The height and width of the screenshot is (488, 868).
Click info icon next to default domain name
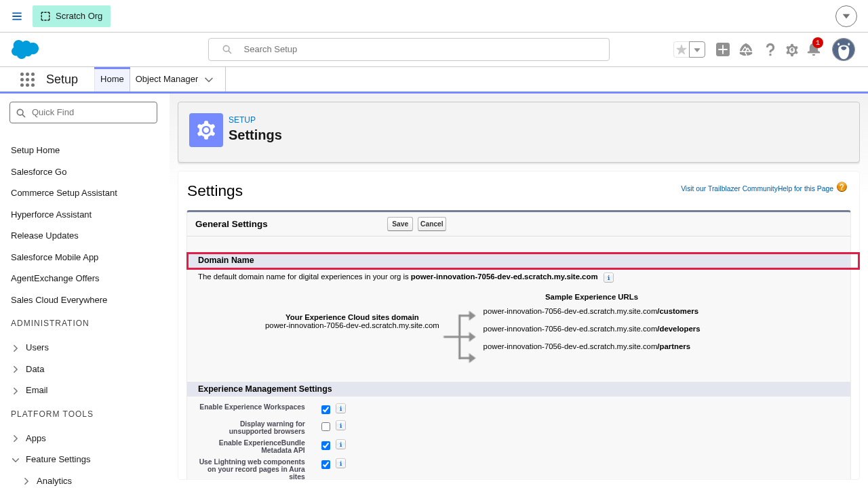click(608, 278)
